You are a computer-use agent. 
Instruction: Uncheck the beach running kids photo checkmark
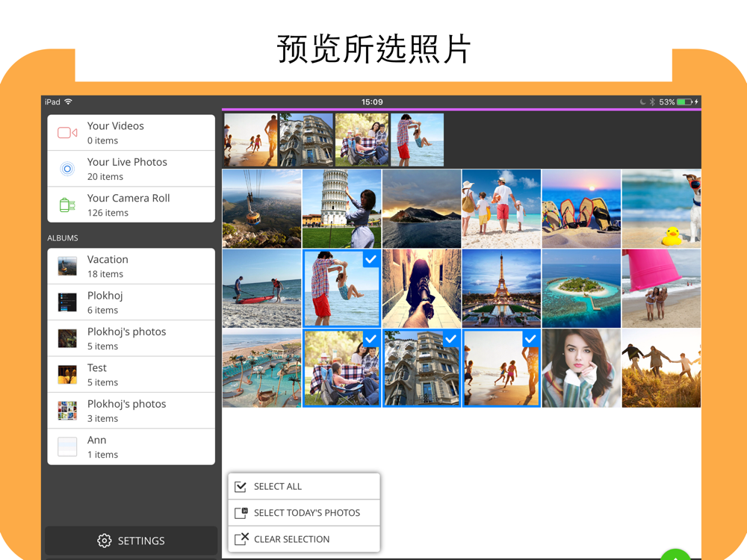coord(530,339)
